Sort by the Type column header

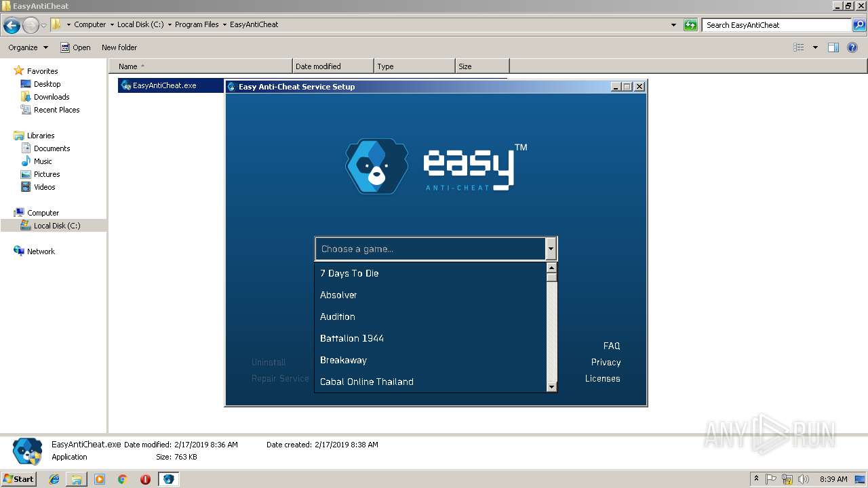tap(414, 66)
